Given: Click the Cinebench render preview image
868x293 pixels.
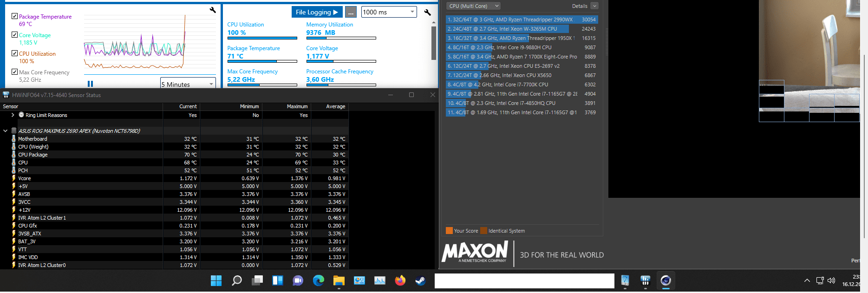Looking at the screenshot, I should coord(809,61).
